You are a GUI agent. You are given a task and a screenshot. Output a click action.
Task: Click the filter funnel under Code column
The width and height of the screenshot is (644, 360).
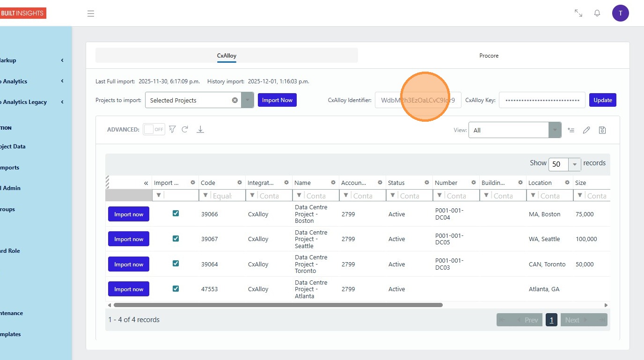point(205,195)
